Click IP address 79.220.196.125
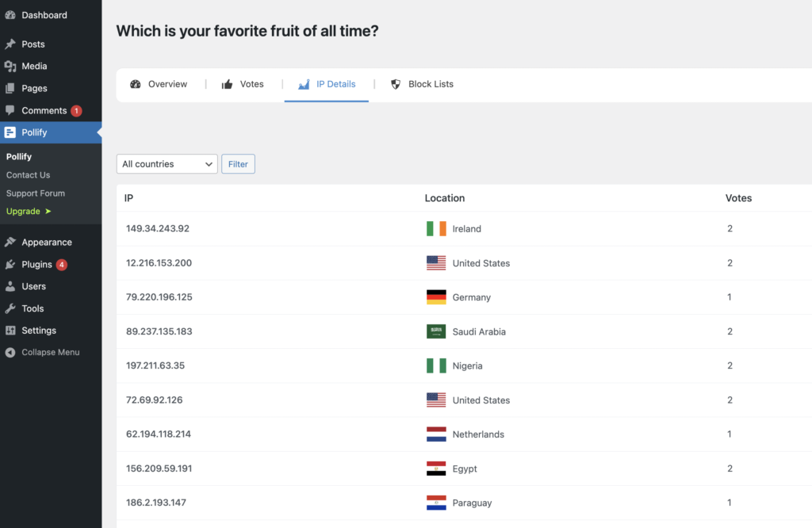Viewport: 812px width, 528px height. pos(159,297)
